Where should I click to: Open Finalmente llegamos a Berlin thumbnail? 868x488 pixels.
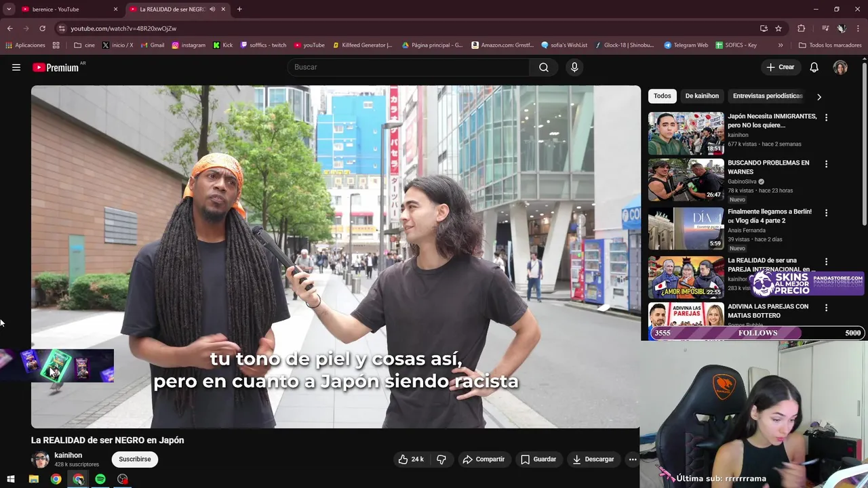click(686, 229)
